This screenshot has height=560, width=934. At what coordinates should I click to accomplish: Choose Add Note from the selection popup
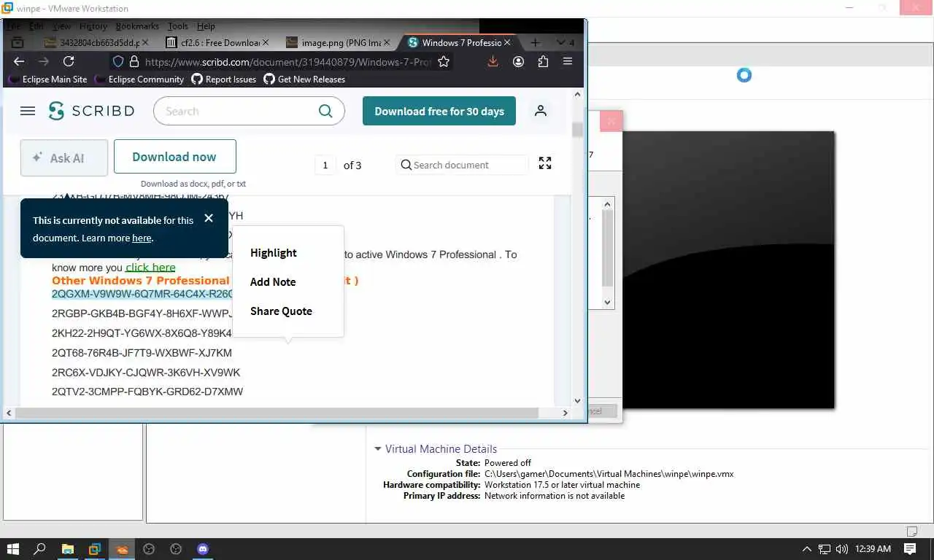point(273,282)
